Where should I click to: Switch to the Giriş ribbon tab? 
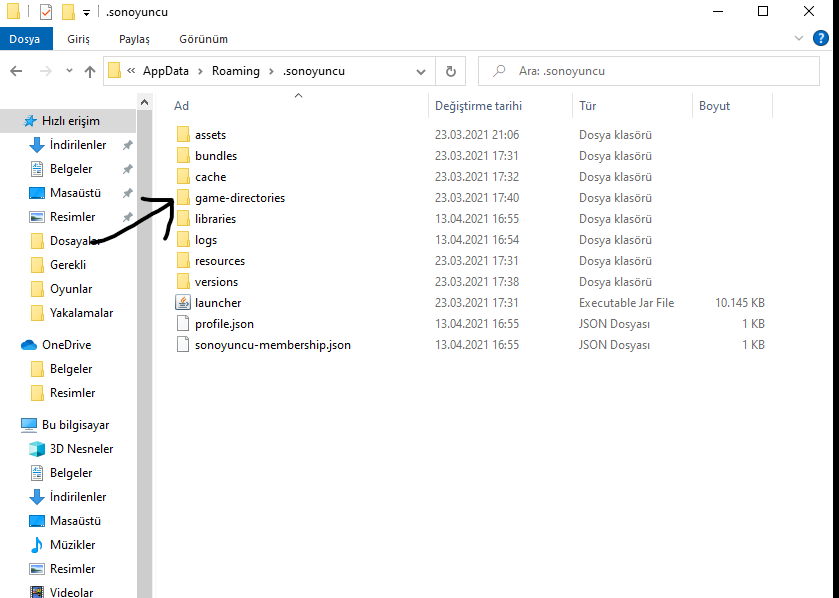[x=79, y=39]
